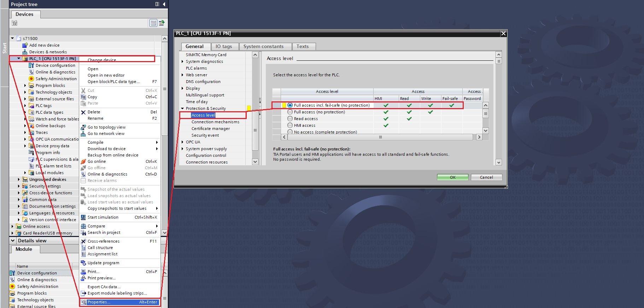
Task: Click the Add new device icon
Action: pos(25,45)
